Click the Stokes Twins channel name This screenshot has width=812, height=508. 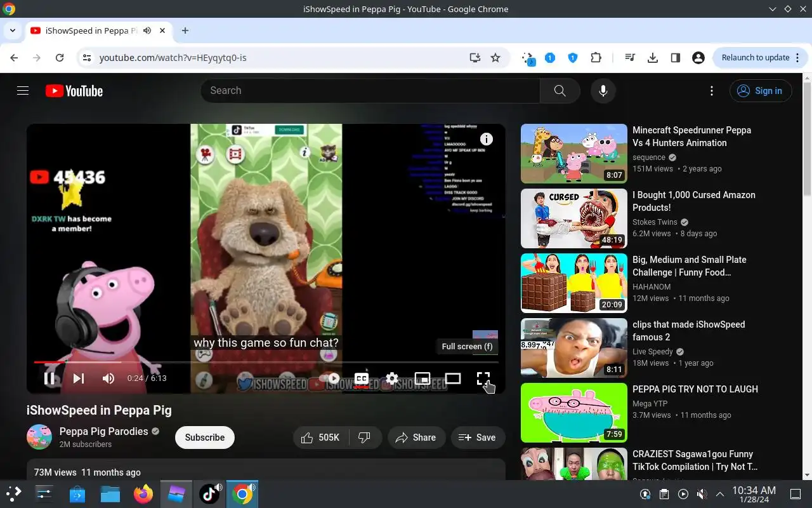[655, 222]
